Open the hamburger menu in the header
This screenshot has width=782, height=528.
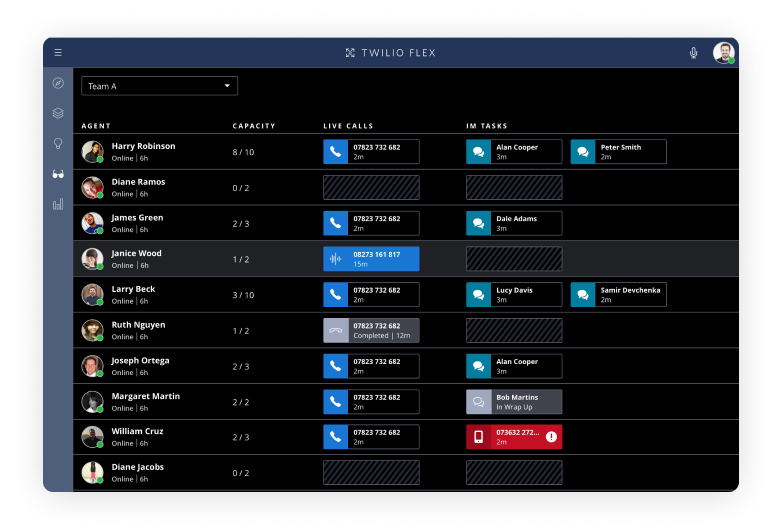tap(58, 52)
